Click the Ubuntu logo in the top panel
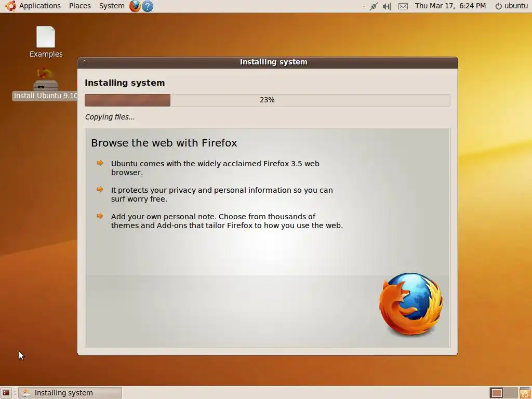This screenshot has height=399, width=532. coord(10,6)
